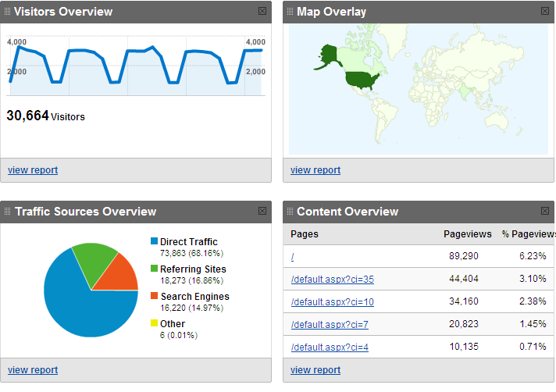Click the Traffic Sources Overview drag handle
The image size is (556, 392).
point(7,212)
